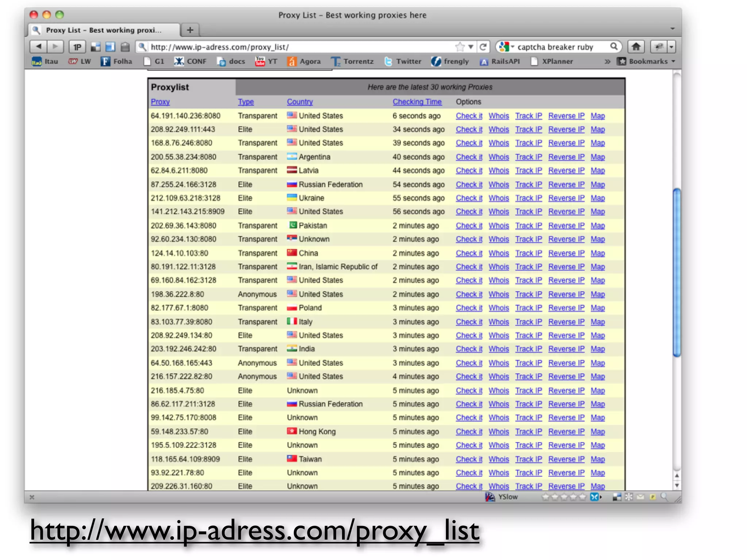Select the Proxy List browser tab
Screen dimensions: 747x560
pos(104,30)
